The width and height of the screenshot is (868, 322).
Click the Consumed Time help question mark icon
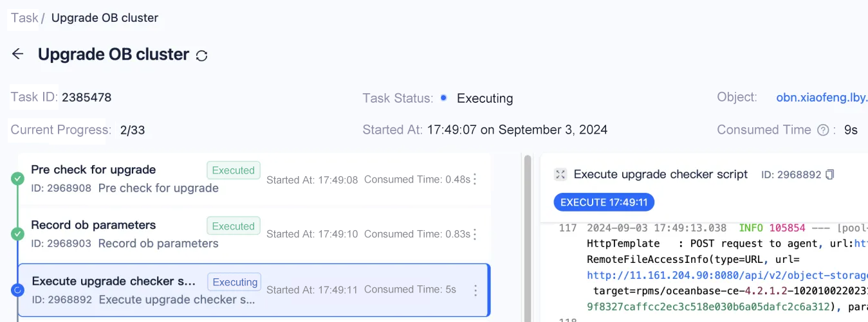coord(822,130)
